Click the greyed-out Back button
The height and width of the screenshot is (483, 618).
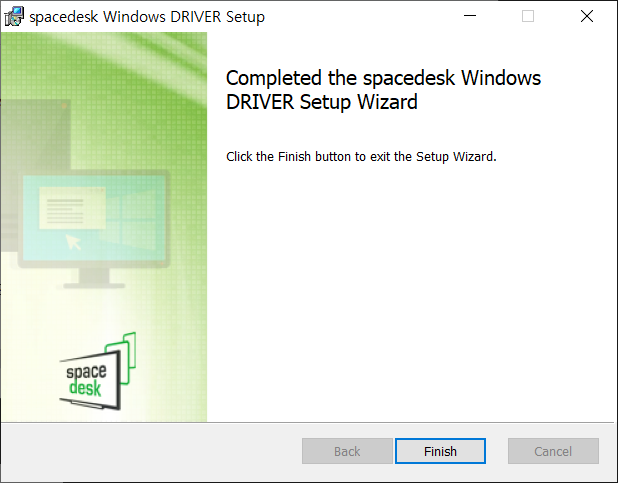(x=347, y=451)
